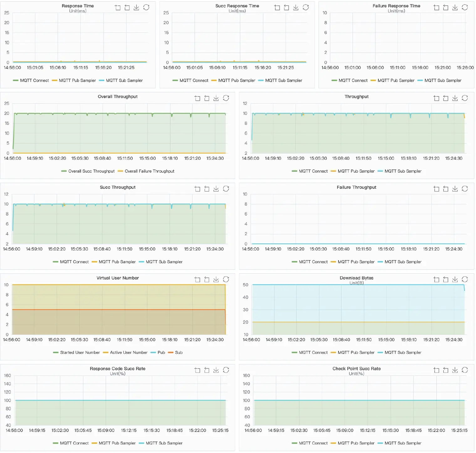This screenshot has height=453, width=476.
Task: Activate area zoom on Response Time chart
Action: [118, 8]
